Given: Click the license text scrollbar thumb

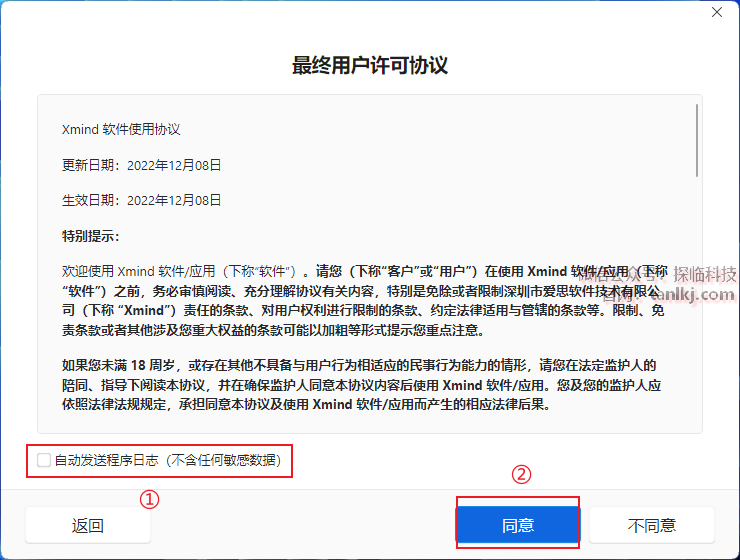Looking at the screenshot, I should [x=697, y=141].
